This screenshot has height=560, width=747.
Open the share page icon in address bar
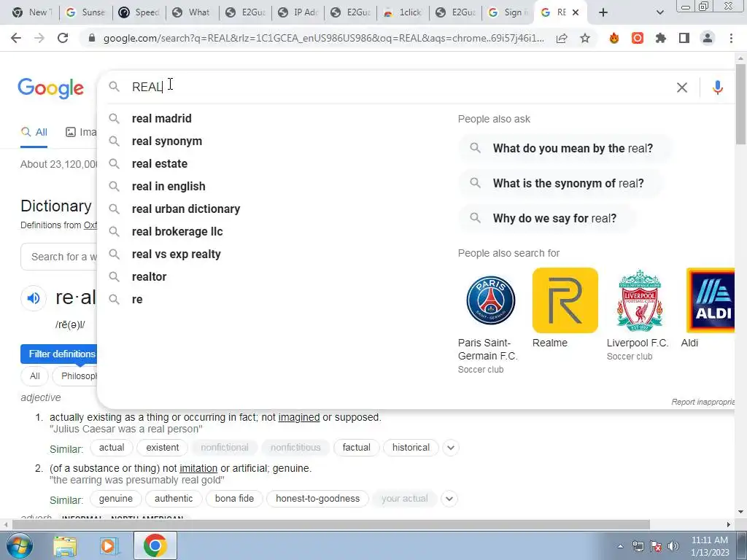click(562, 38)
